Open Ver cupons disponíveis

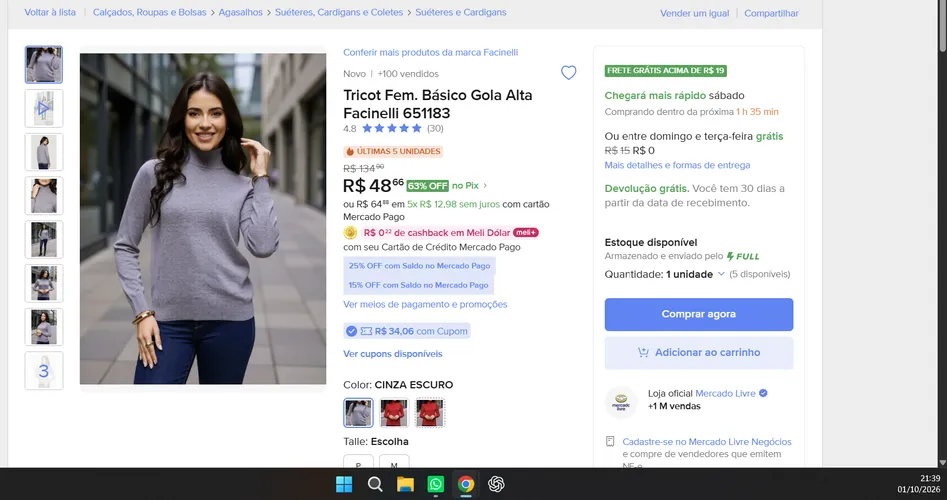coord(393,354)
